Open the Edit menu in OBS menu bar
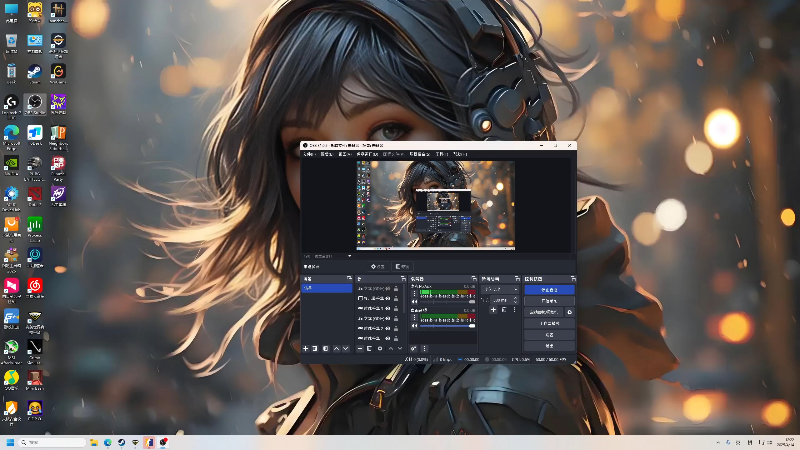 (327, 154)
